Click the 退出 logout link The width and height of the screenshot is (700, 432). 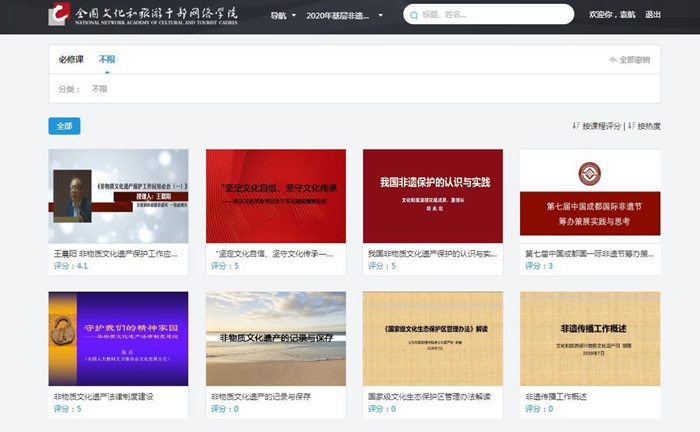pyautogui.click(x=653, y=15)
